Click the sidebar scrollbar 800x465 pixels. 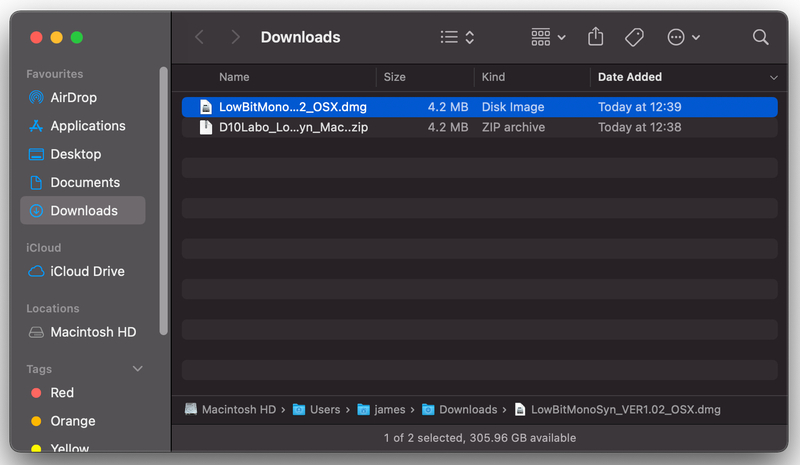(163, 201)
